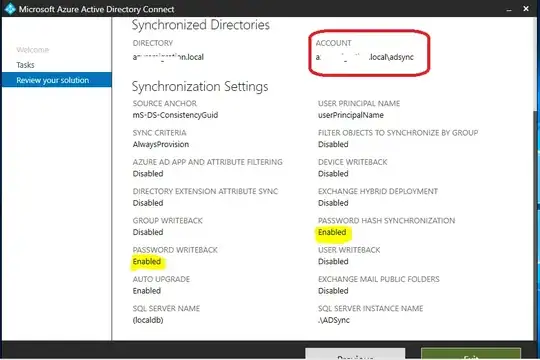
Task: Click AZURE AD APP AND ATTRIBUTE FILTERING label
Action: [207, 162]
